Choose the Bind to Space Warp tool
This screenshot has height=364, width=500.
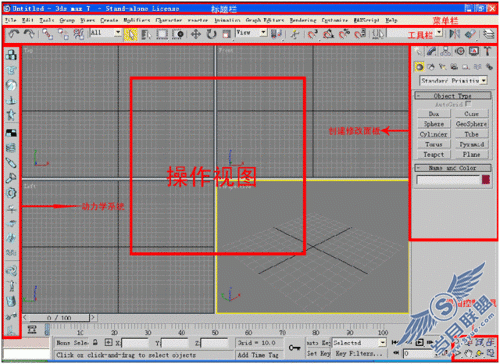tap(79, 34)
